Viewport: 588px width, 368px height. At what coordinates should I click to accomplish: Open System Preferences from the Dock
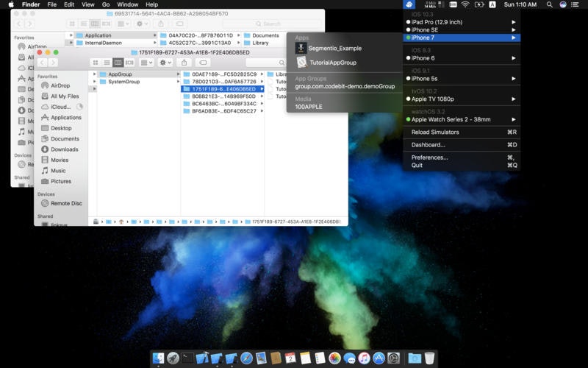point(393,358)
